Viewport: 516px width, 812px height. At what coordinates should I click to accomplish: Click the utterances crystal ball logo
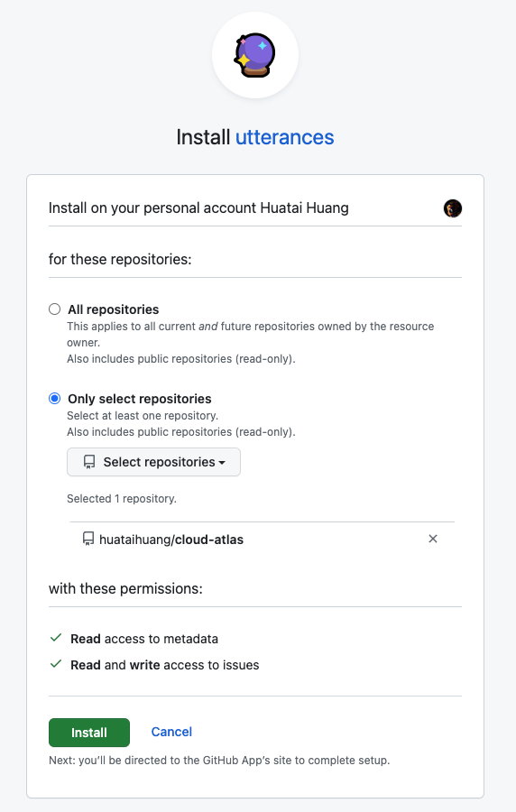tap(254, 55)
